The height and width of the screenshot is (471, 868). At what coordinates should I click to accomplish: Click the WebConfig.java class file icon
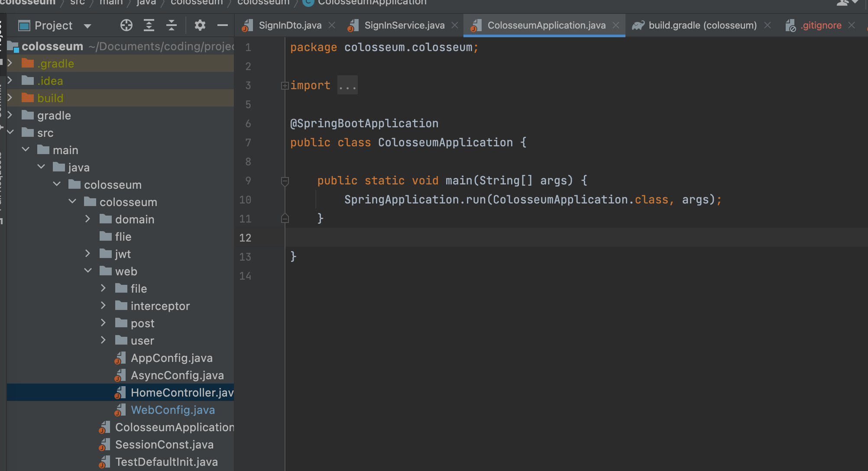[x=120, y=410]
